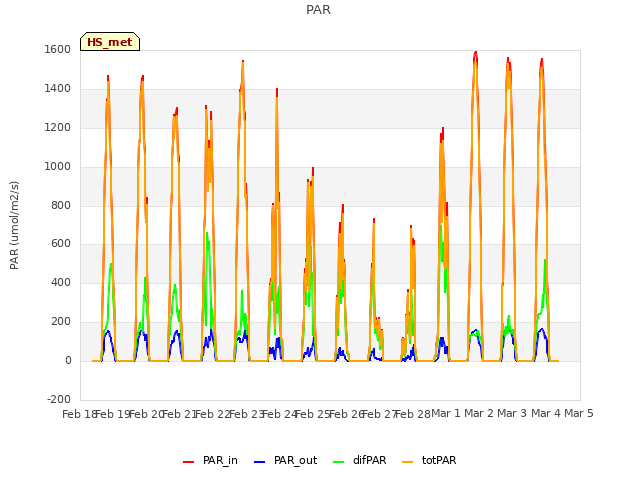
Task: Click the Mar 5 x-axis date label
Action: [x=579, y=413]
